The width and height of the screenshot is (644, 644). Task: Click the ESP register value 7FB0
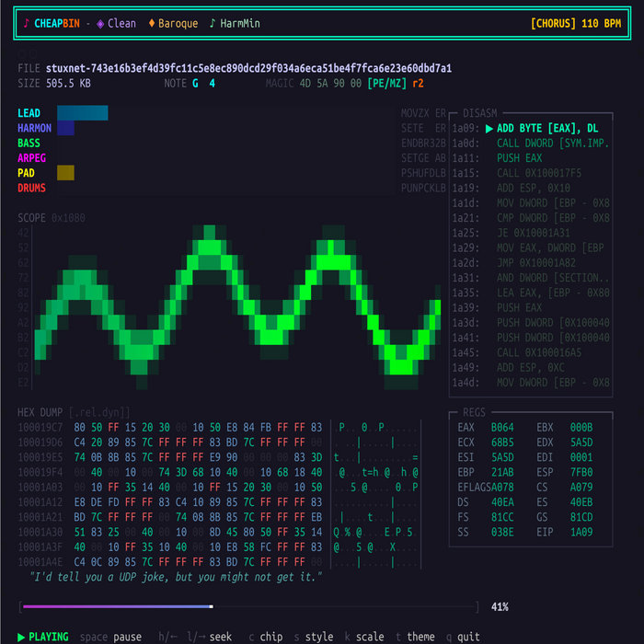pyautogui.click(x=581, y=472)
